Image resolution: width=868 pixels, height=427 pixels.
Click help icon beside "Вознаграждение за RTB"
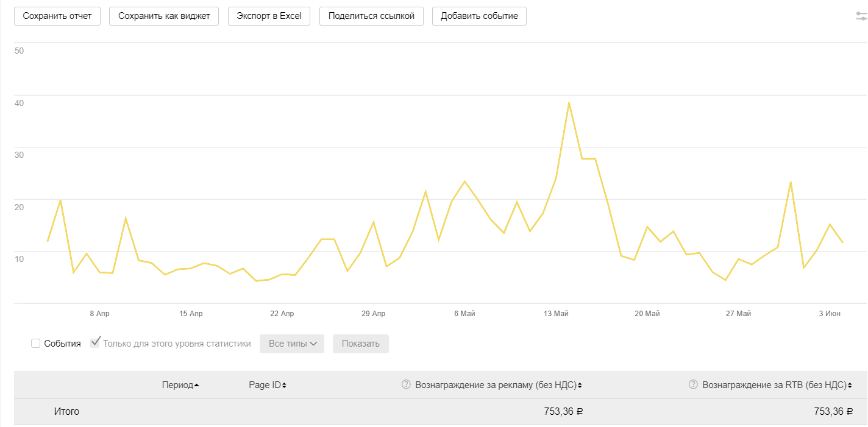(x=693, y=384)
